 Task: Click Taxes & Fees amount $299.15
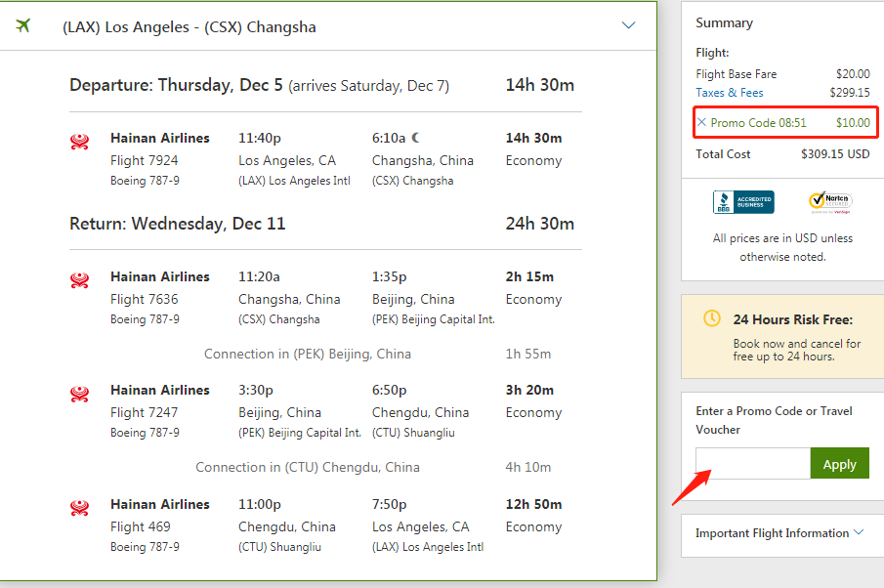(x=849, y=93)
